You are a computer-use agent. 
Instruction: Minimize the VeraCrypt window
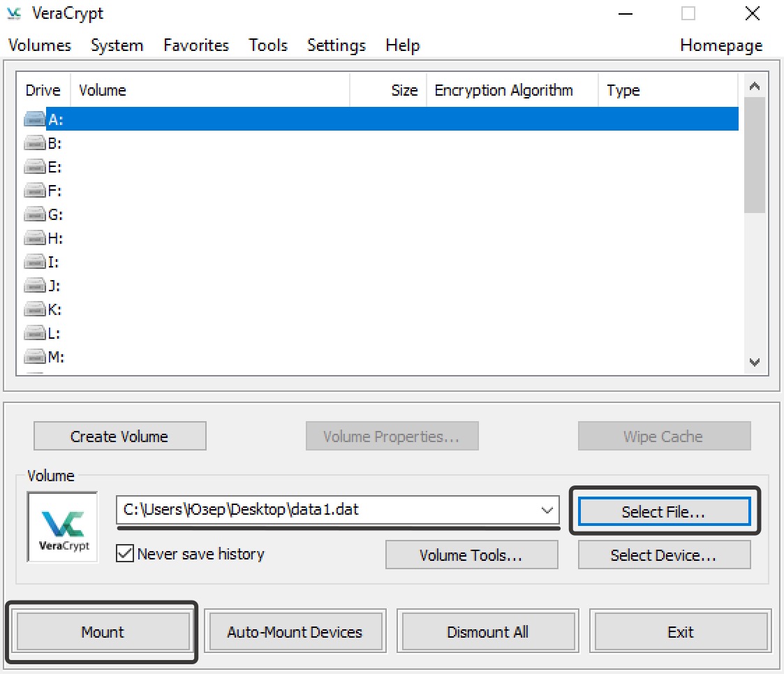click(x=625, y=13)
